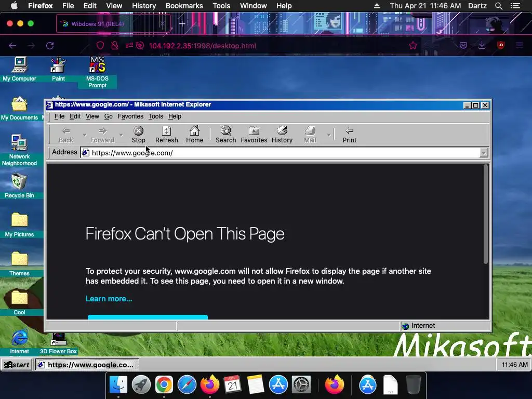
Task: Open Trash in the Dock
Action: (414, 385)
